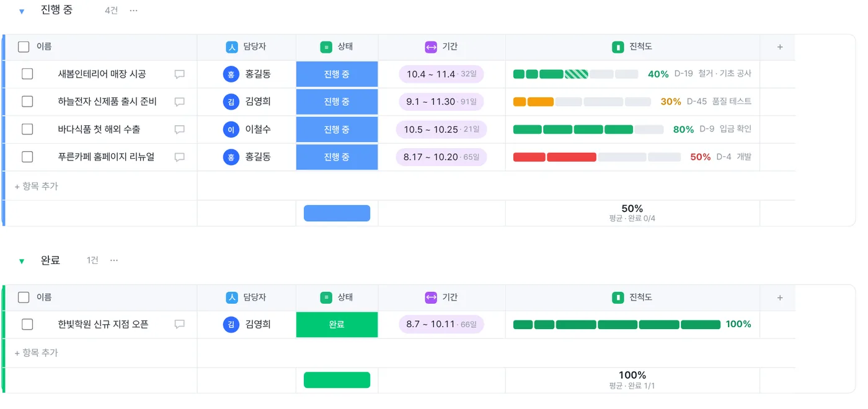868x409 pixels.
Task: Open comments for 하늘전자 신제품 출시 준비
Action: (179, 102)
